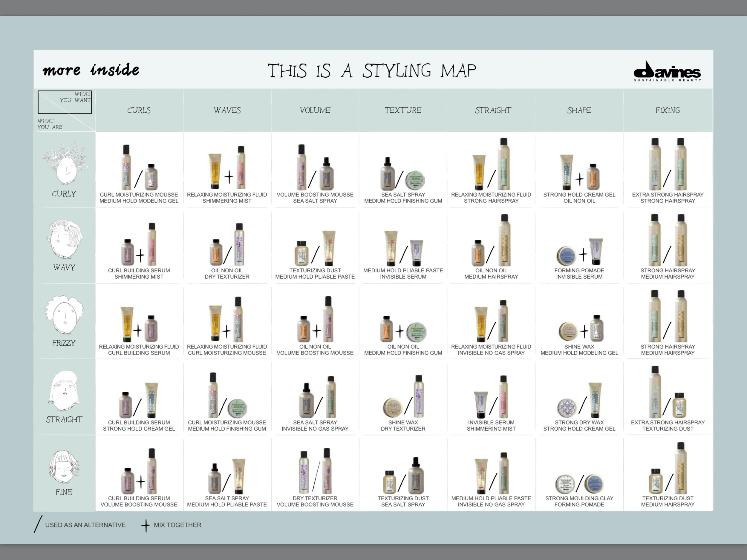Image resolution: width=747 pixels, height=560 pixels.
Task: Select the TEXTURE column header
Action: [403, 111]
